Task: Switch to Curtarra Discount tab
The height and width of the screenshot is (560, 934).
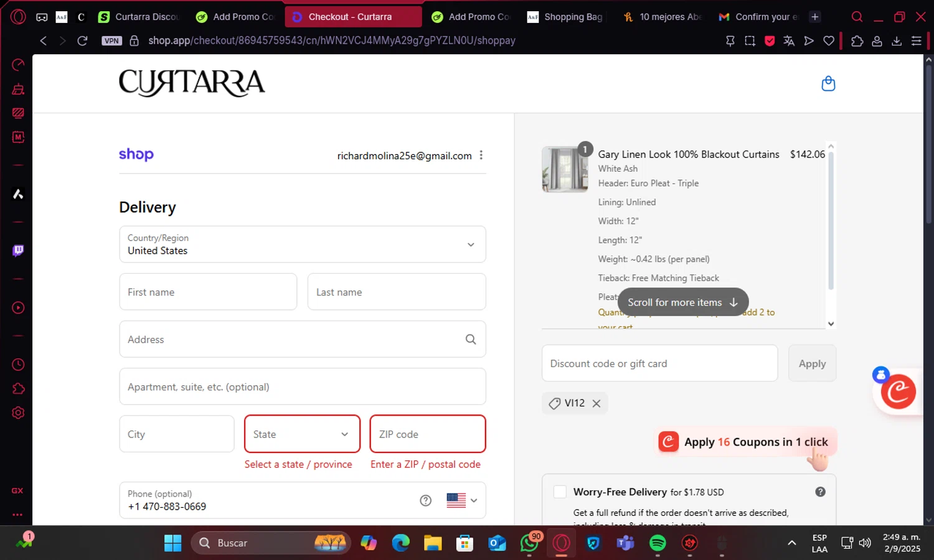Action: click(138, 17)
